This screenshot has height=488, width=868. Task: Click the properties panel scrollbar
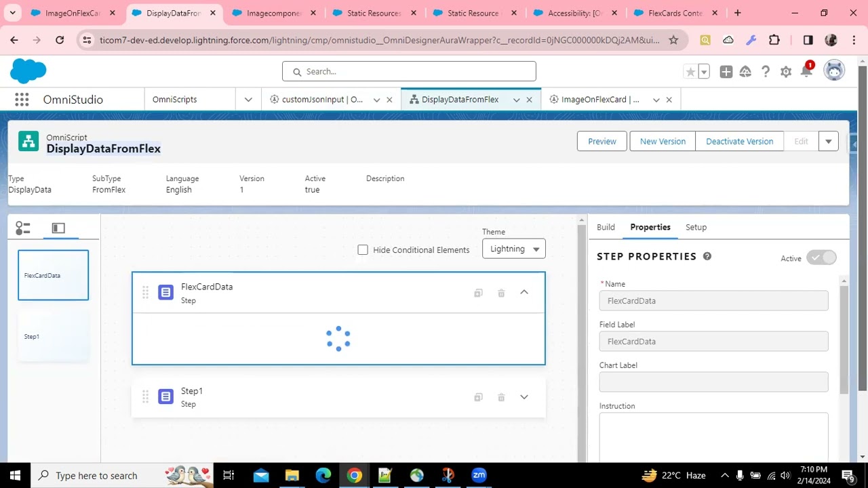click(844, 339)
